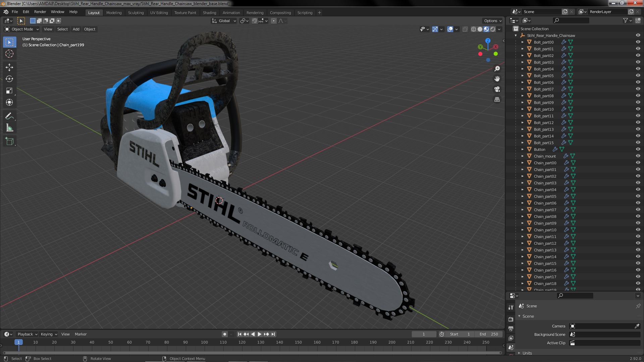The image size is (644, 362).
Task: Toggle viewport overlays
Action: coord(450,29)
